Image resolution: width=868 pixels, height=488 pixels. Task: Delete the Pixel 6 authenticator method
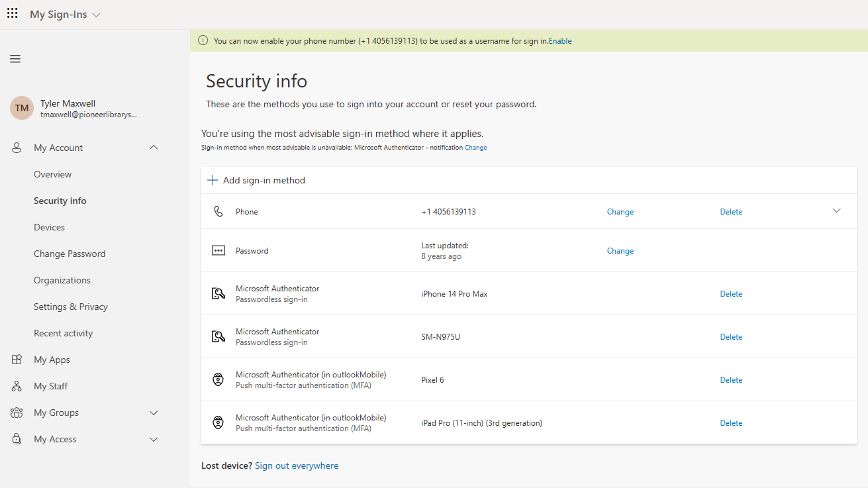coord(731,380)
